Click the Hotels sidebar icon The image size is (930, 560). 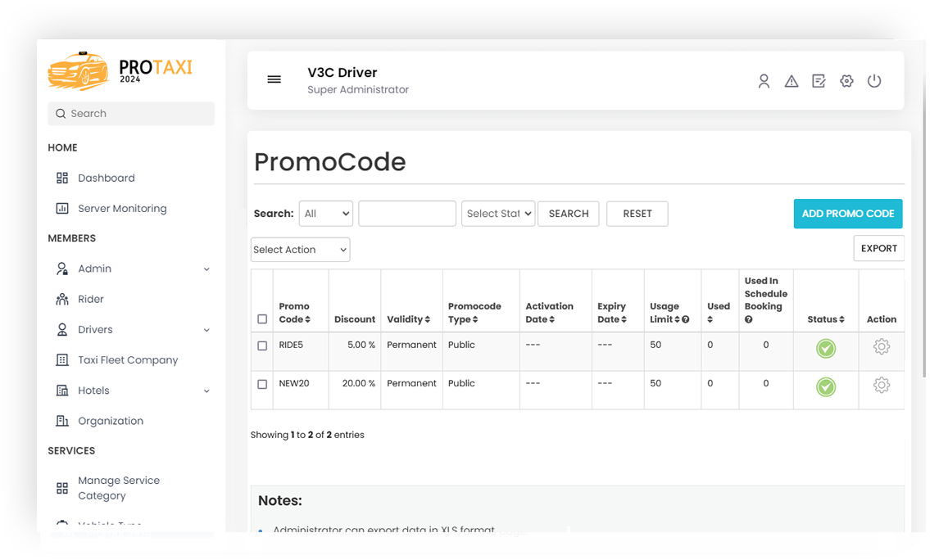[62, 391]
